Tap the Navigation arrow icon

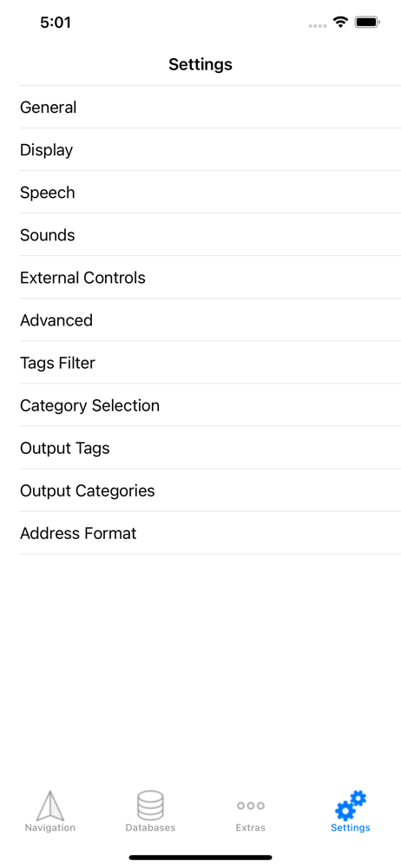click(50, 806)
